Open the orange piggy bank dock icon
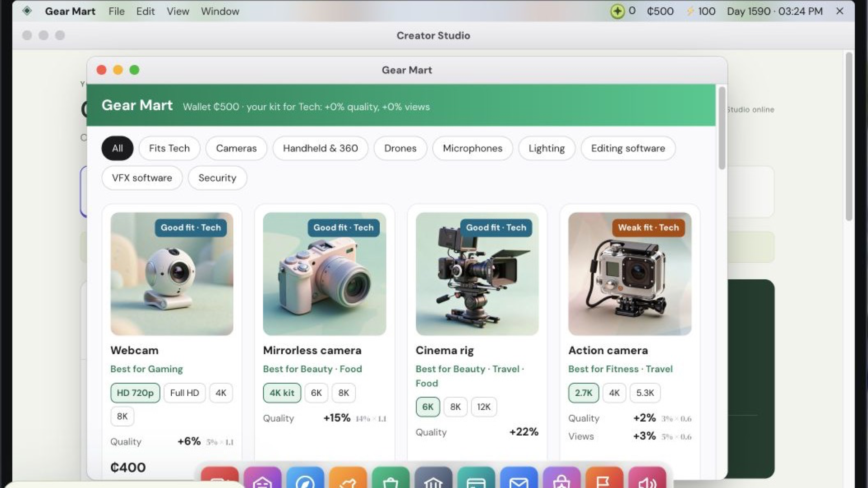This screenshot has height=488, width=868. pos(348,478)
